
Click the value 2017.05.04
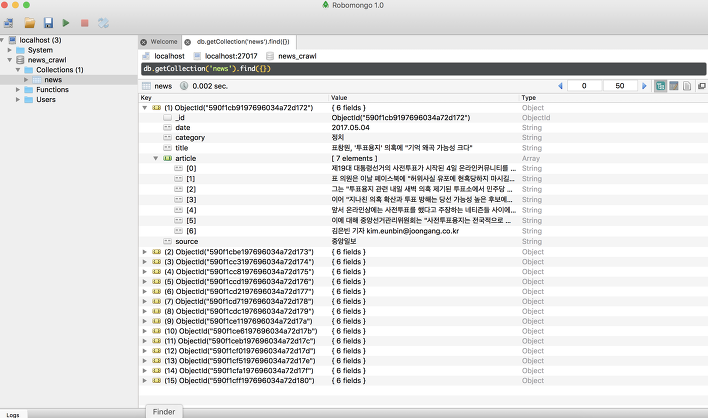tap(350, 128)
